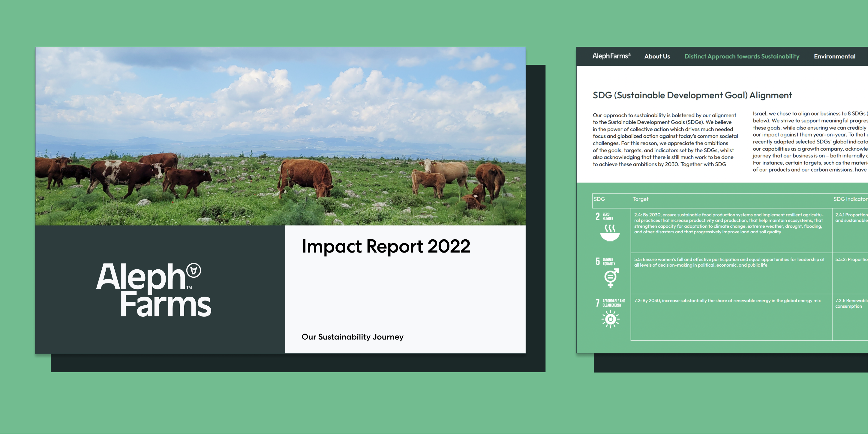Click the circled bull head emblem

[x=194, y=270]
